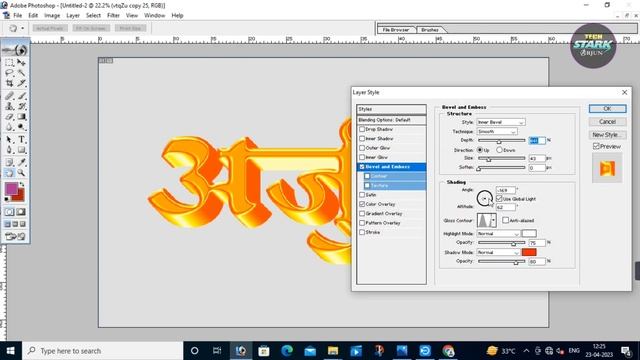
Task: Enable the Anti-aliased checkbox
Action: pyautogui.click(x=505, y=220)
